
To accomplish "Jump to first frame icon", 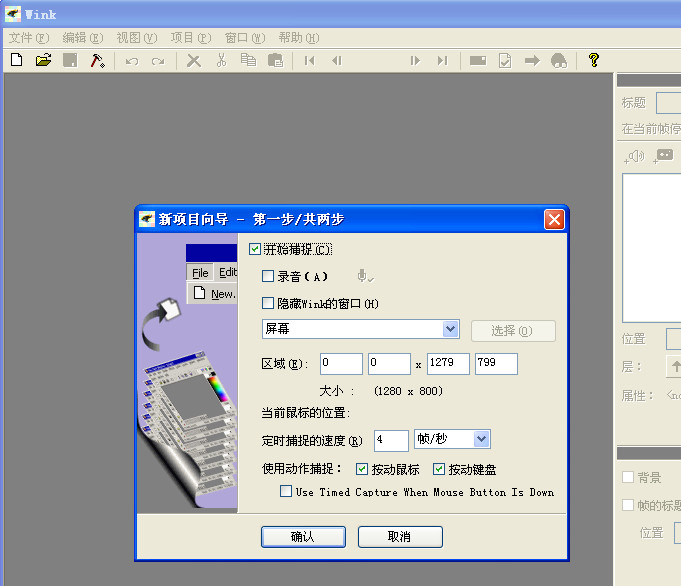I will tap(310, 60).
